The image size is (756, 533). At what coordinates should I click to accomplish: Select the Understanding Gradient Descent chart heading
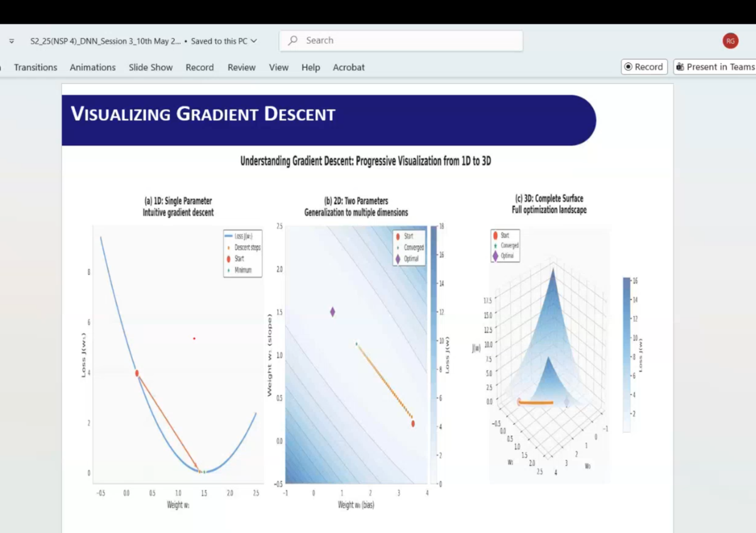pos(366,161)
